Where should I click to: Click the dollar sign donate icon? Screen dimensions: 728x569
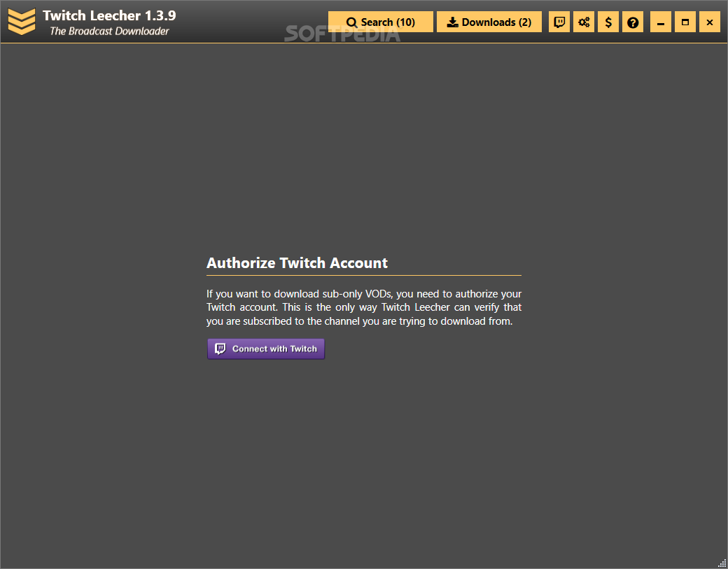[608, 22]
